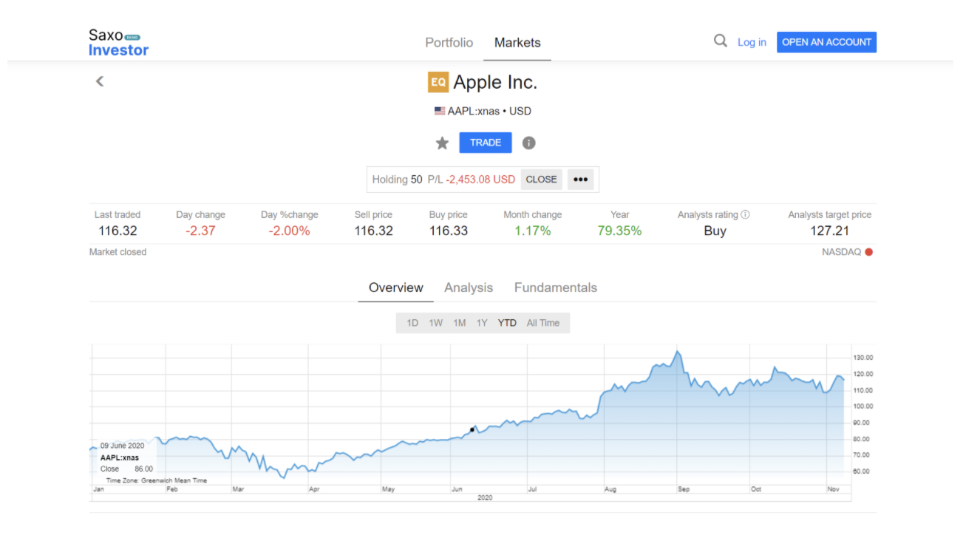Click the NASDAQ exchange label
The height and width of the screenshot is (541, 980).
(x=841, y=252)
